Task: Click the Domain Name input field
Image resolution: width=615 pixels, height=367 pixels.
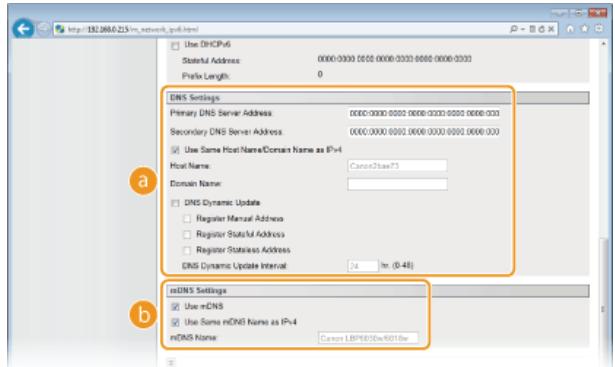Action: [x=397, y=184]
